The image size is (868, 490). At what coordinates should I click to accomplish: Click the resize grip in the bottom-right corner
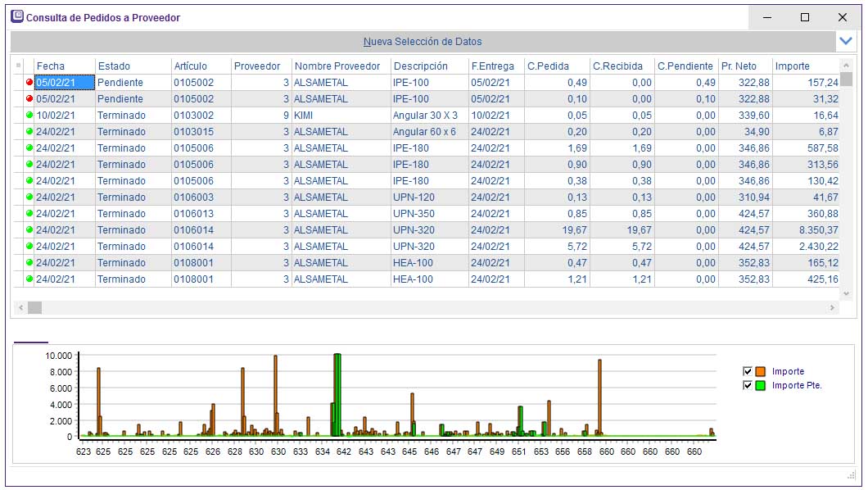coord(850,475)
